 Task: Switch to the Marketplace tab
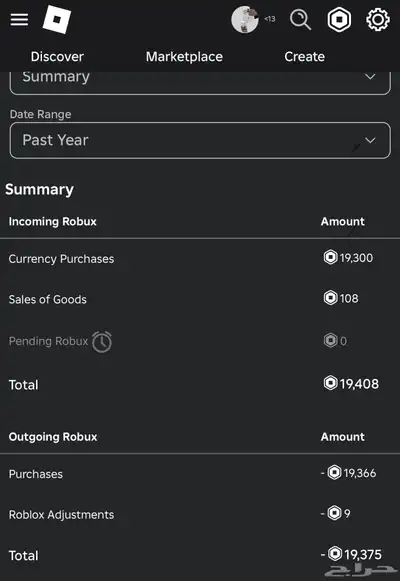184,57
